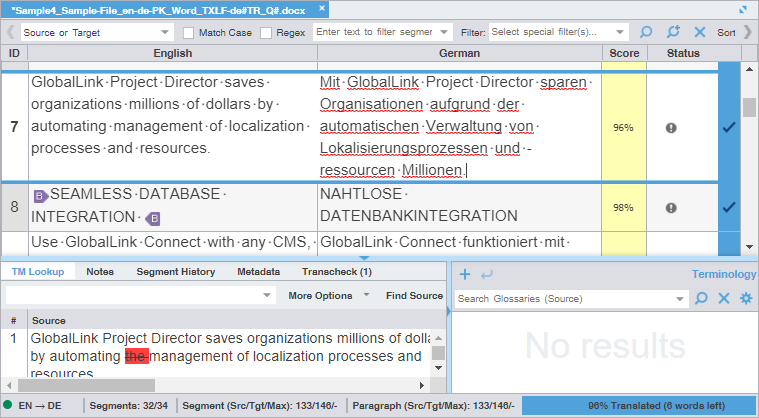Viewport: 759px width, 418px height.
Task: Click the insert term return-arrow icon
Action: pyautogui.click(x=486, y=275)
